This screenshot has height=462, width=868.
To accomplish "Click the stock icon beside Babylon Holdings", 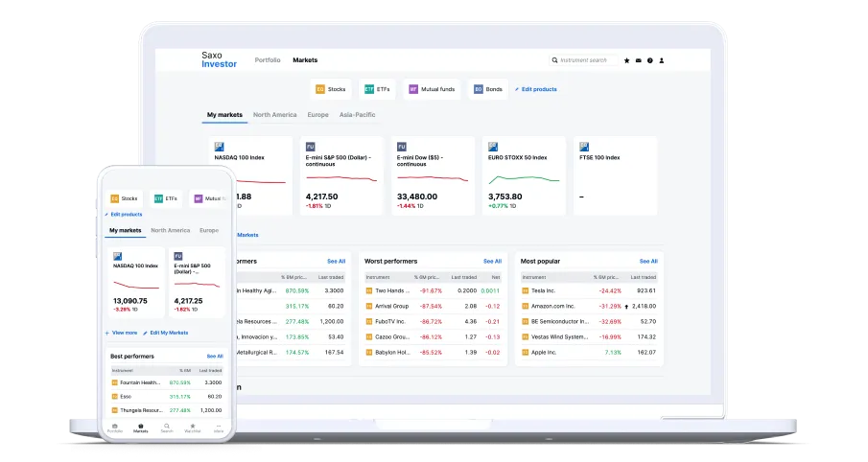I will (369, 353).
